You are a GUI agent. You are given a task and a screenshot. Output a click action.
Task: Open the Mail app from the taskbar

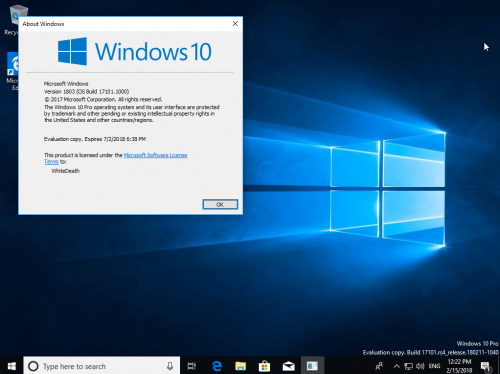click(288, 366)
